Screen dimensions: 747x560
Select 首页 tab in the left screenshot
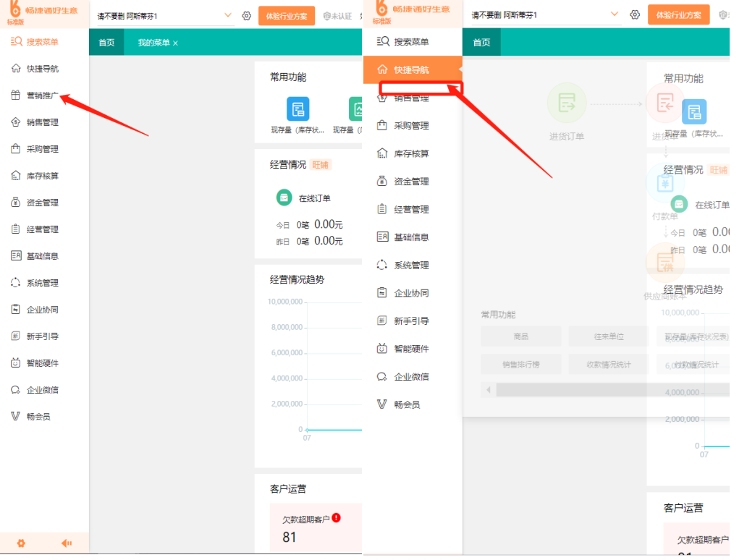[106, 43]
